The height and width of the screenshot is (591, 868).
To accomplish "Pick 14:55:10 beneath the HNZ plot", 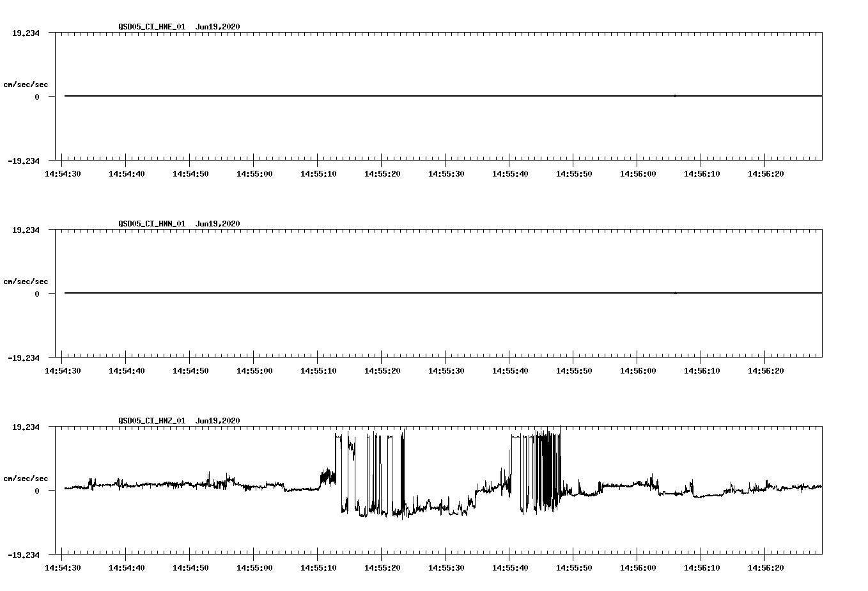I will click(318, 568).
